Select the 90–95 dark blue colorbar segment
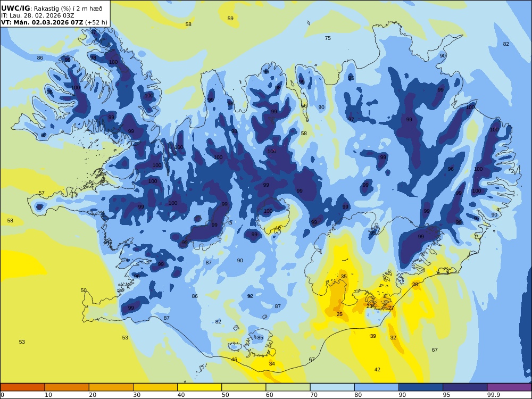This screenshot has height=399, width=532. point(421,387)
